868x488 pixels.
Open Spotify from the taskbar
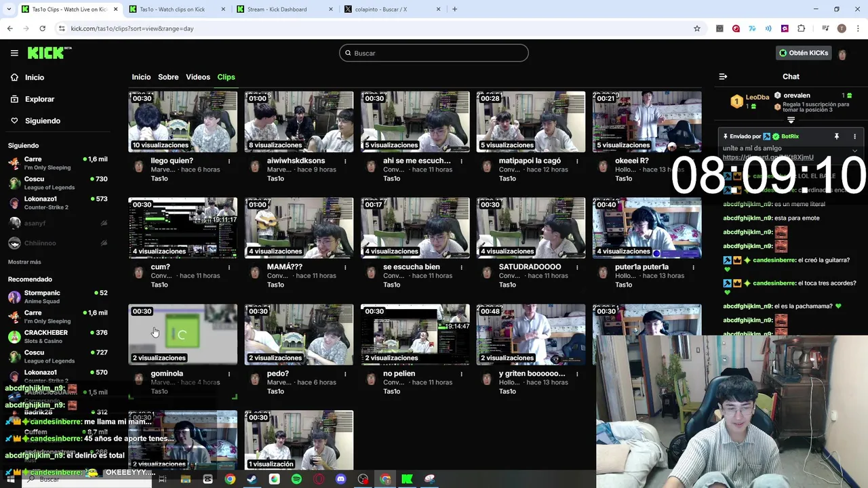coord(296,479)
